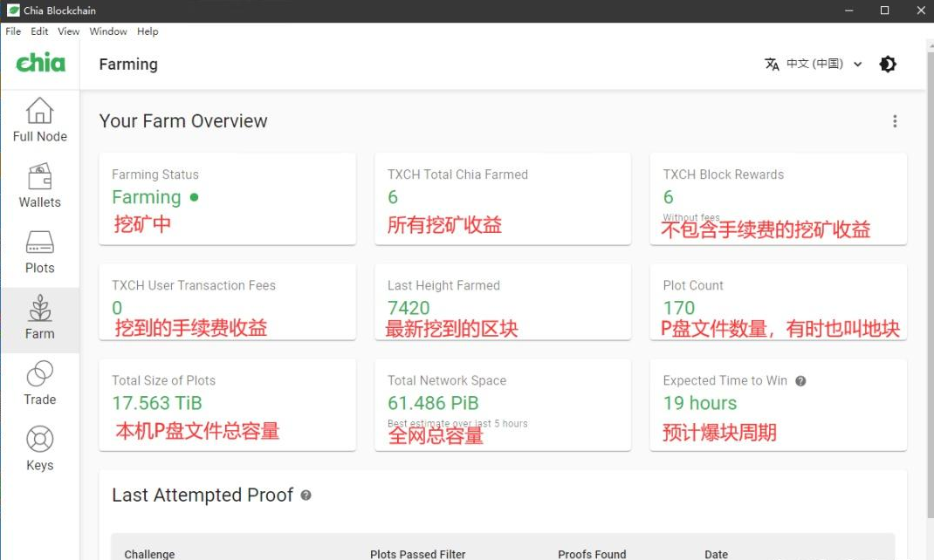Image resolution: width=934 pixels, height=560 pixels.
Task: Click the Date column header
Action: (x=716, y=554)
